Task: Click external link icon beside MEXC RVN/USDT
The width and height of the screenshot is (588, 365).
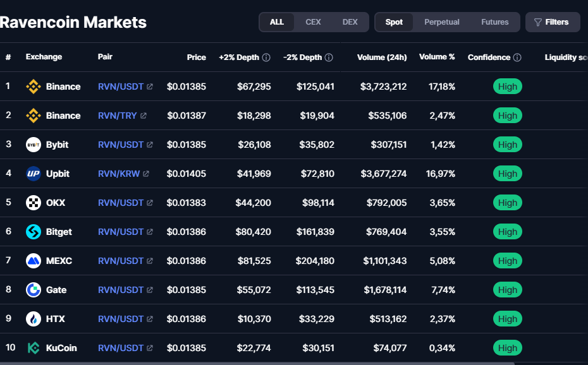Action: point(150,261)
